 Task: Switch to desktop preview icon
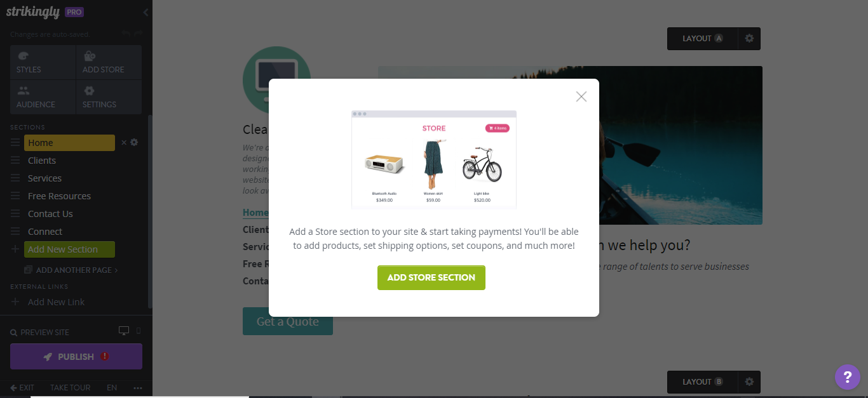124,331
